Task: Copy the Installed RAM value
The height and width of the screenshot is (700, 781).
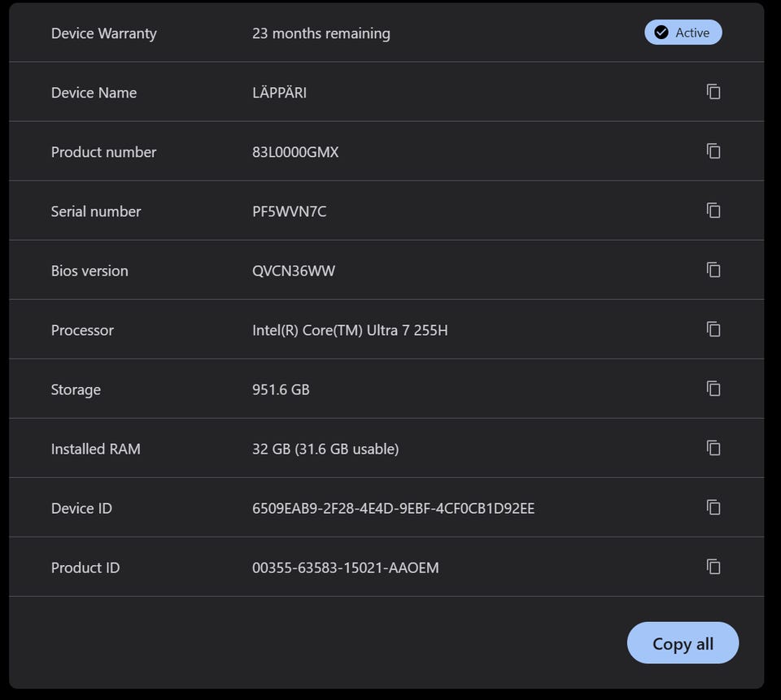Action: 713,448
